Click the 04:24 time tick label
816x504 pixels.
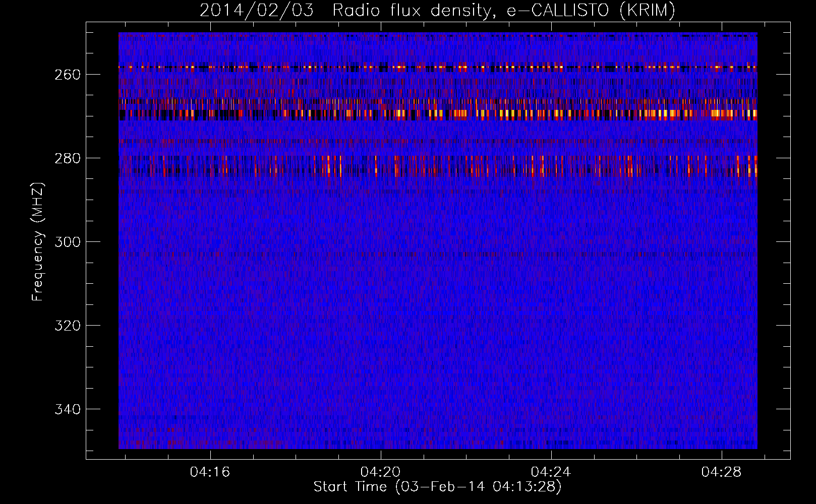pos(551,472)
